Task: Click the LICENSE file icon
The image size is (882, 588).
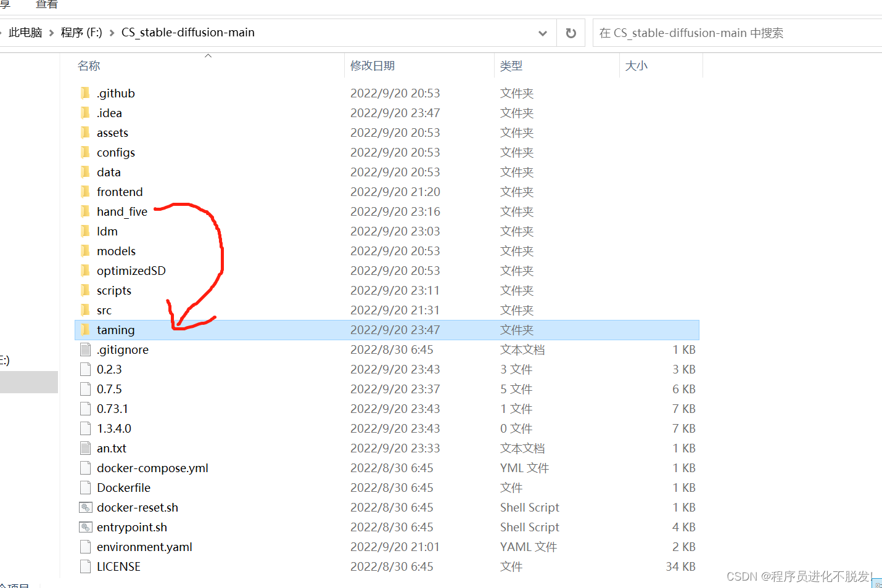Action: tap(85, 566)
